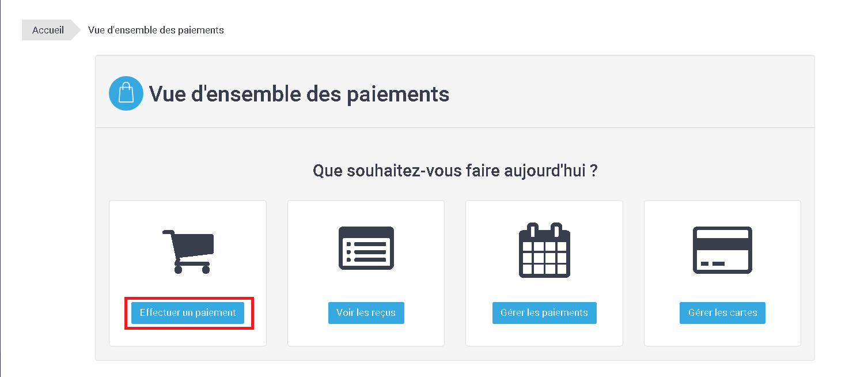This screenshot has width=868, height=377.
Task: Click the blue shopping bag icon
Action: pyautogui.click(x=126, y=93)
